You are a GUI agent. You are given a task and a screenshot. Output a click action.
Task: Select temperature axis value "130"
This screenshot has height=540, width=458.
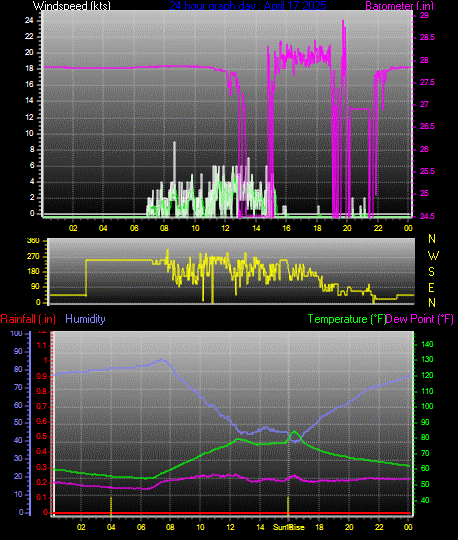(427, 360)
